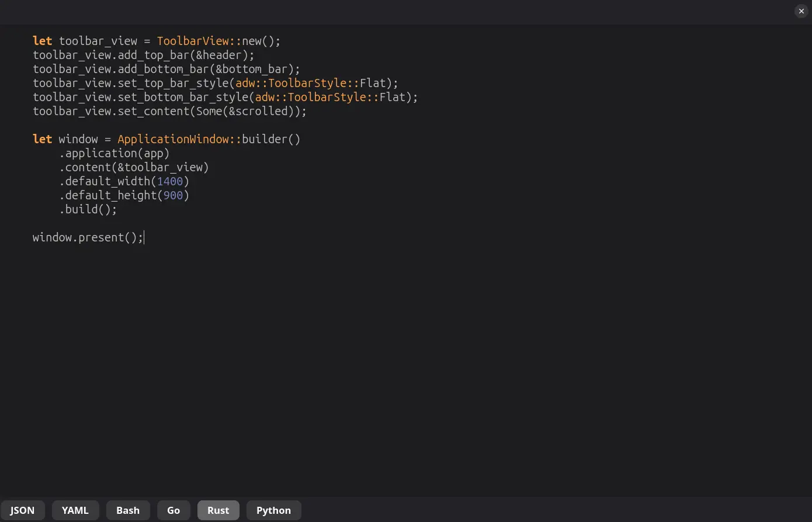Toggle the Rust language button

218,510
